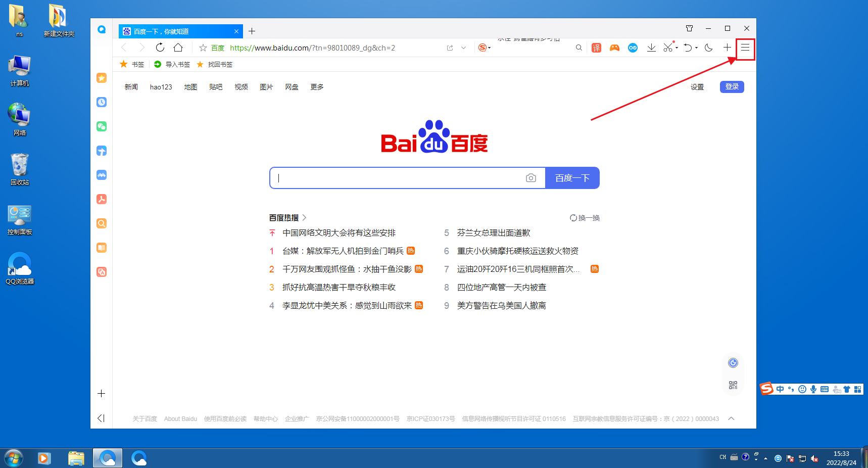Open the 图片 navigation link
The height and width of the screenshot is (468, 868).
[x=266, y=87]
